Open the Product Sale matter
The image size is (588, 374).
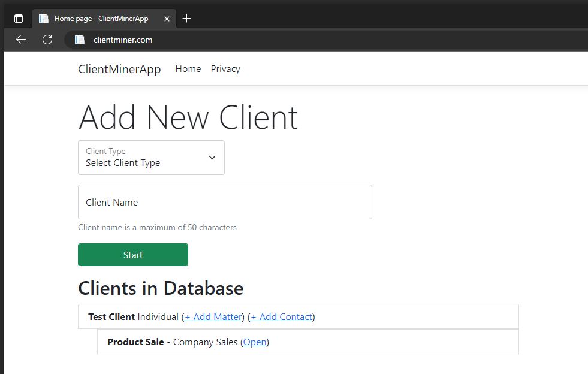coord(255,342)
